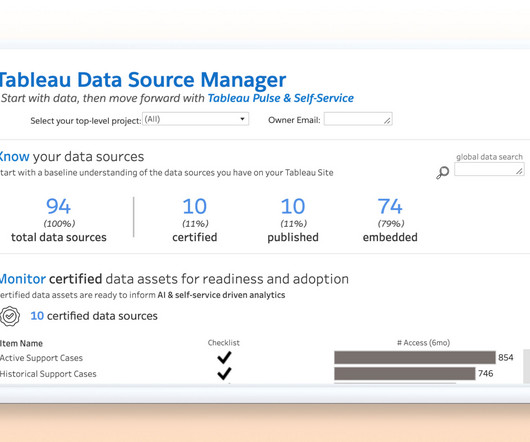Click the 'total data sources' label
The image size is (530, 442).
click(58, 237)
